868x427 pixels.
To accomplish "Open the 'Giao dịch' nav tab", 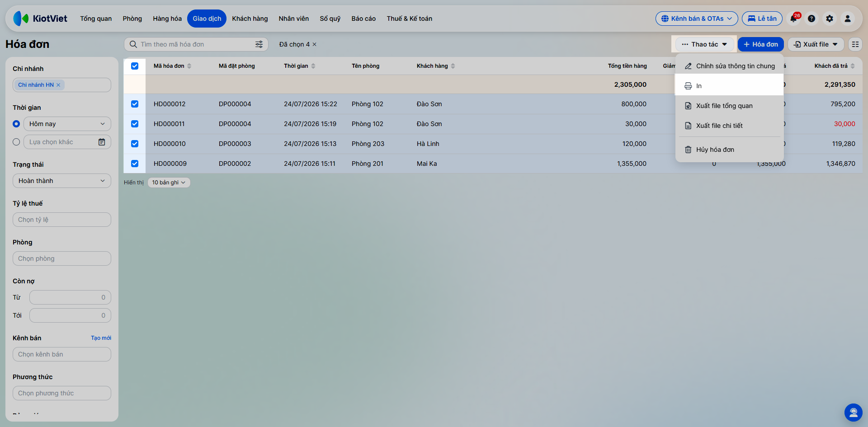I will pyautogui.click(x=207, y=19).
